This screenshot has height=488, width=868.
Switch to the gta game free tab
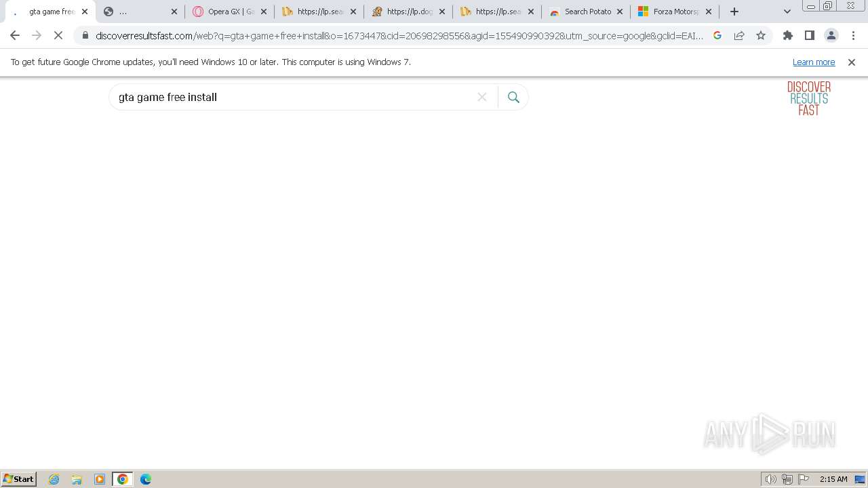[x=49, y=12]
